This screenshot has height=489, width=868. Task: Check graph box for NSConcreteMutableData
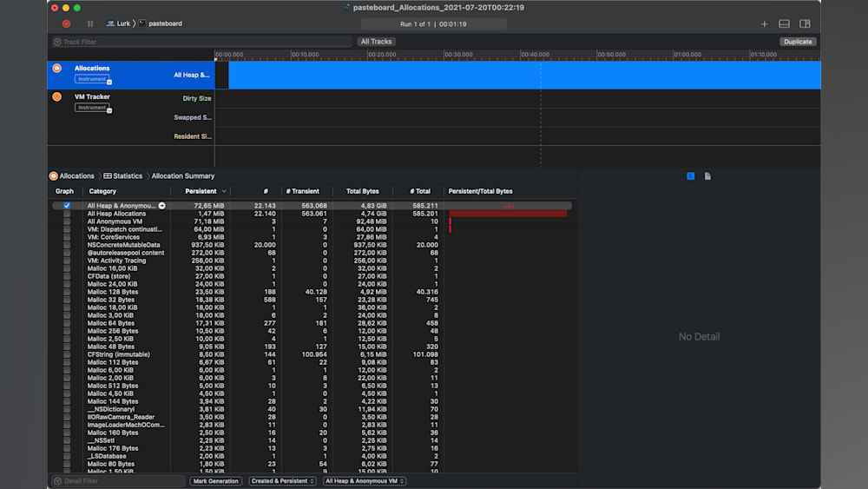[67, 245]
